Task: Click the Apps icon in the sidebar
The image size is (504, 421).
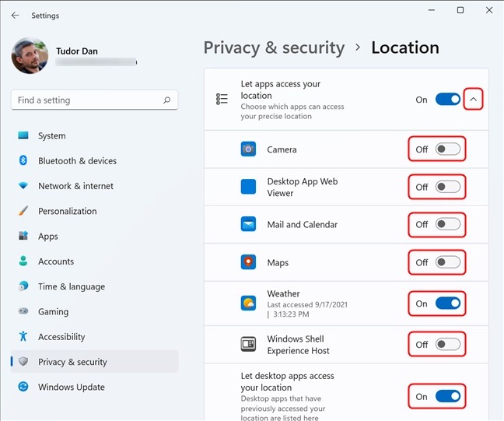Action: pyautogui.click(x=23, y=236)
